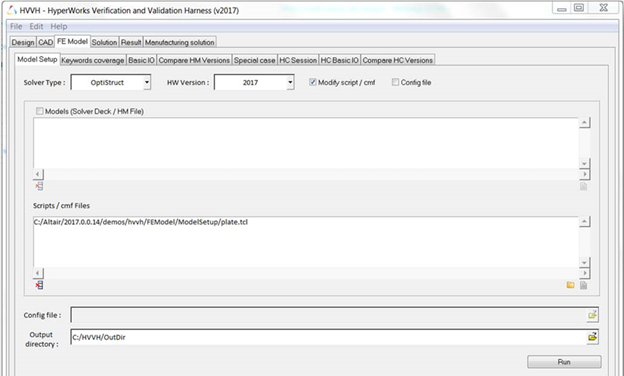The image size is (624, 376).
Task: Switch to the CAD tab
Action: [x=45, y=42]
